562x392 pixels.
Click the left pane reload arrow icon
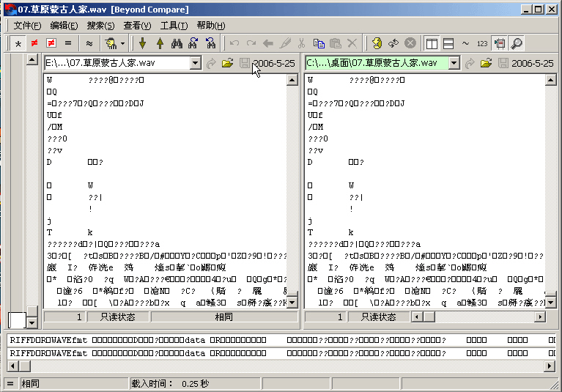pyautogui.click(x=211, y=63)
